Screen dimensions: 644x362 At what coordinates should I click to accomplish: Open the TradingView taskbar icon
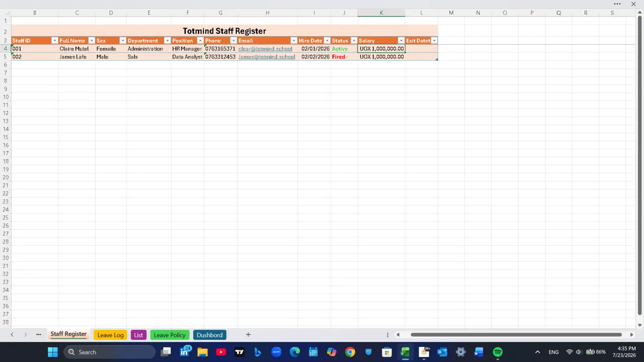coord(239,352)
